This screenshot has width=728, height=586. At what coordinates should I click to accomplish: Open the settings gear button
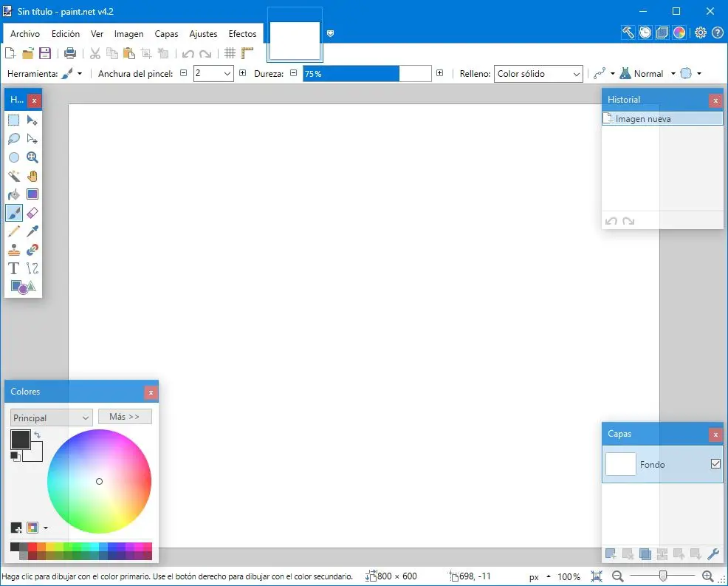(x=701, y=33)
